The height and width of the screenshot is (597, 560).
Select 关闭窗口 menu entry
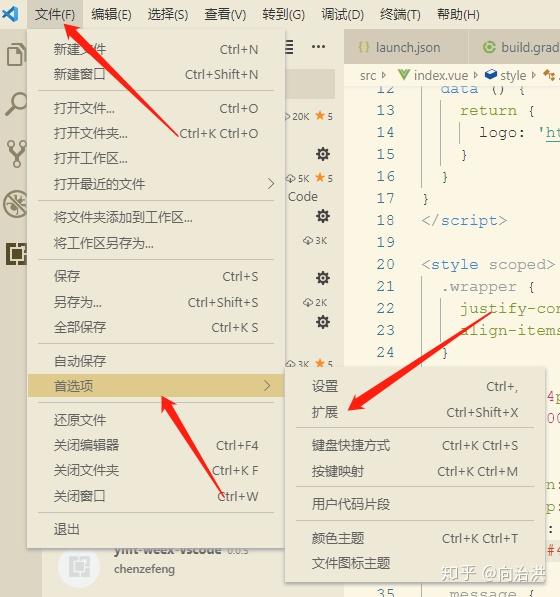(x=156, y=496)
